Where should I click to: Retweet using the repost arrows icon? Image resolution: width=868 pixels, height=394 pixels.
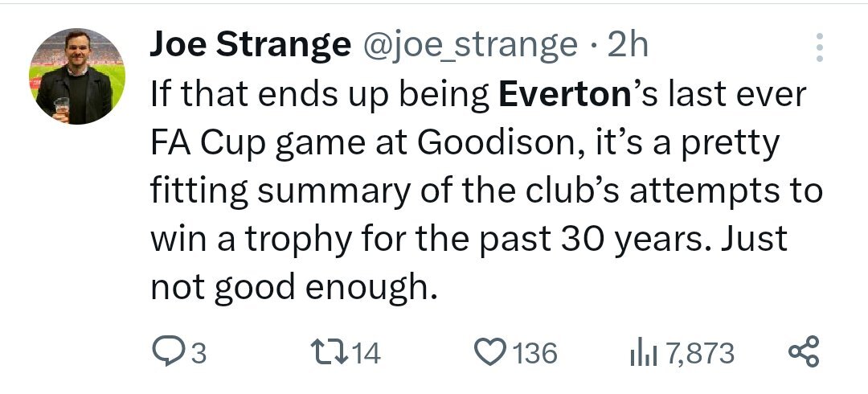330,352
